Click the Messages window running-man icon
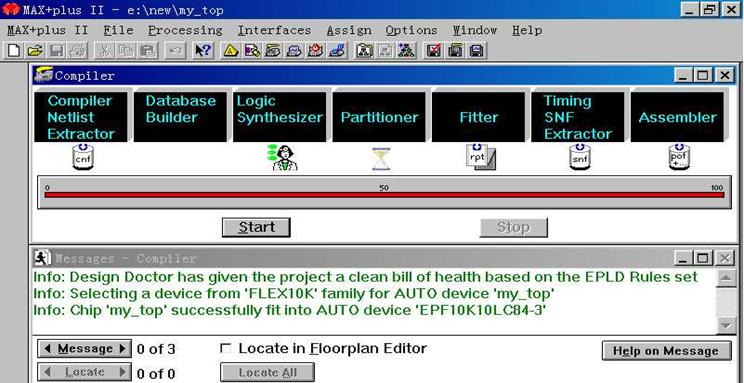The image size is (744, 383). 43,258
